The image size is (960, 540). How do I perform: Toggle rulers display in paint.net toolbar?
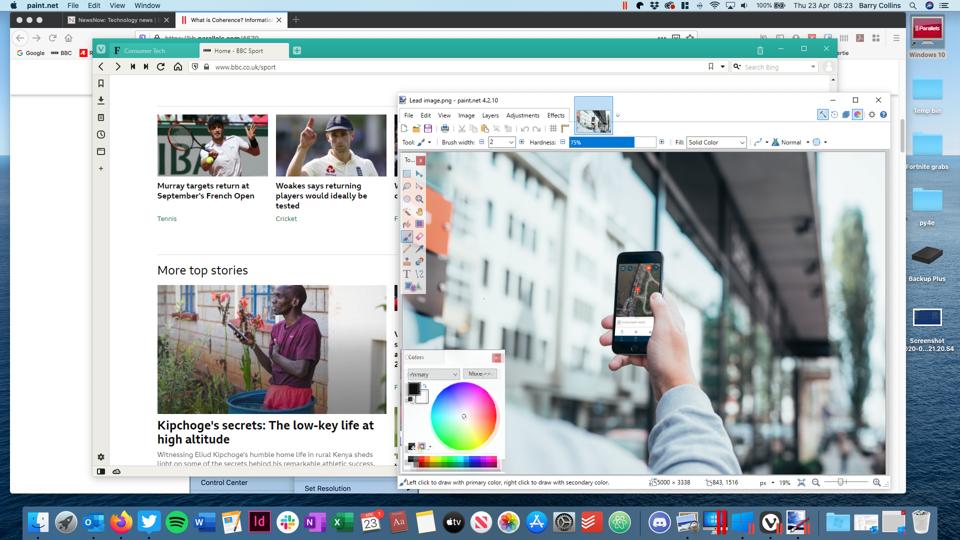click(564, 129)
